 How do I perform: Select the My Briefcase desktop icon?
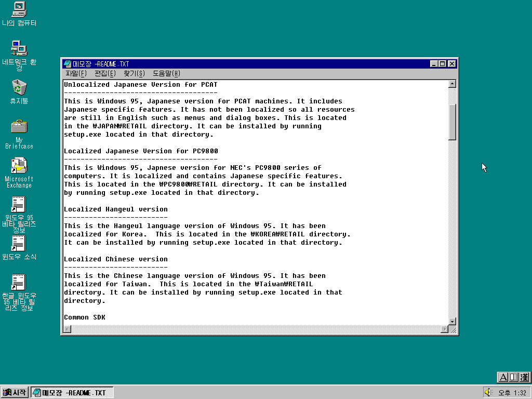[19, 135]
